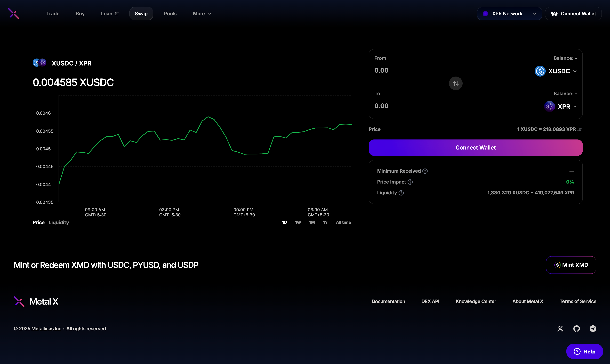610x364 pixels.
Task: Open the XUSDC token selector dropdown
Action: click(x=556, y=71)
